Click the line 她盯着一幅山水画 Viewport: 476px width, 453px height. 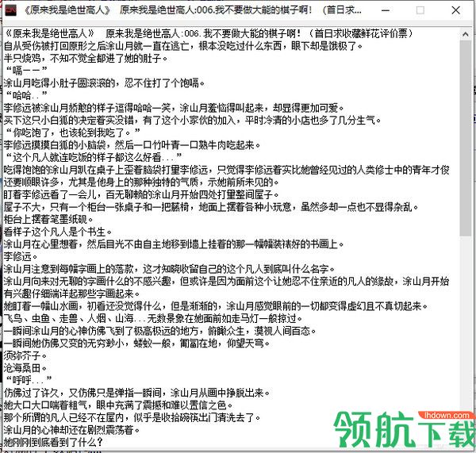click(216, 306)
